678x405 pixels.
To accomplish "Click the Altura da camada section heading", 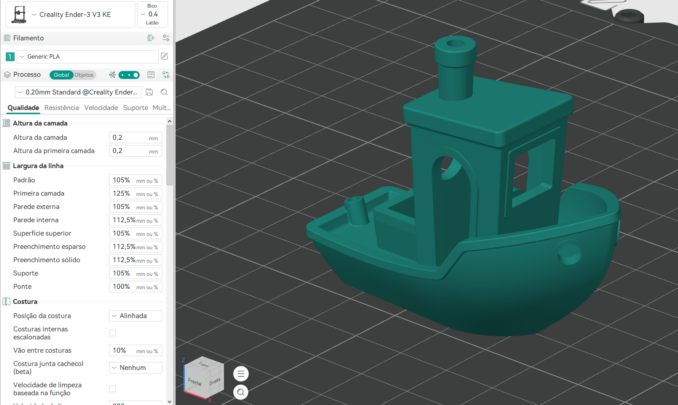I will [x=40, y=123].
